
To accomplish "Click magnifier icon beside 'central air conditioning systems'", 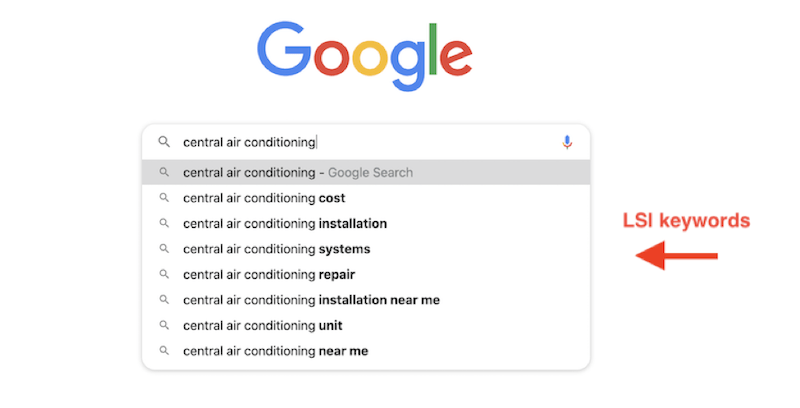I will [x=164, y=249].
